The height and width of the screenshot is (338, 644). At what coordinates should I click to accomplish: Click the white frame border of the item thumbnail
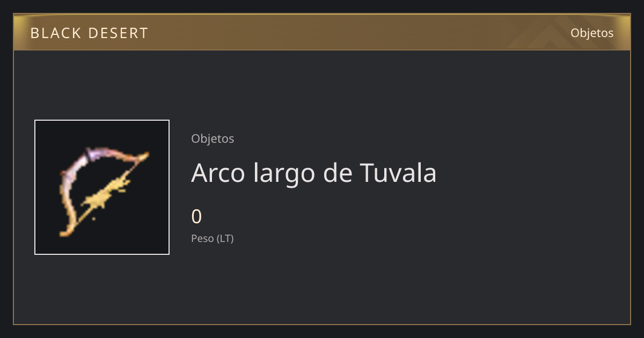[102, 120]
